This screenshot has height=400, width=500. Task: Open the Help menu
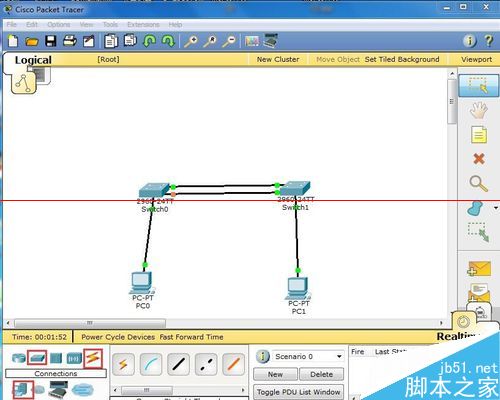[175, 24]
